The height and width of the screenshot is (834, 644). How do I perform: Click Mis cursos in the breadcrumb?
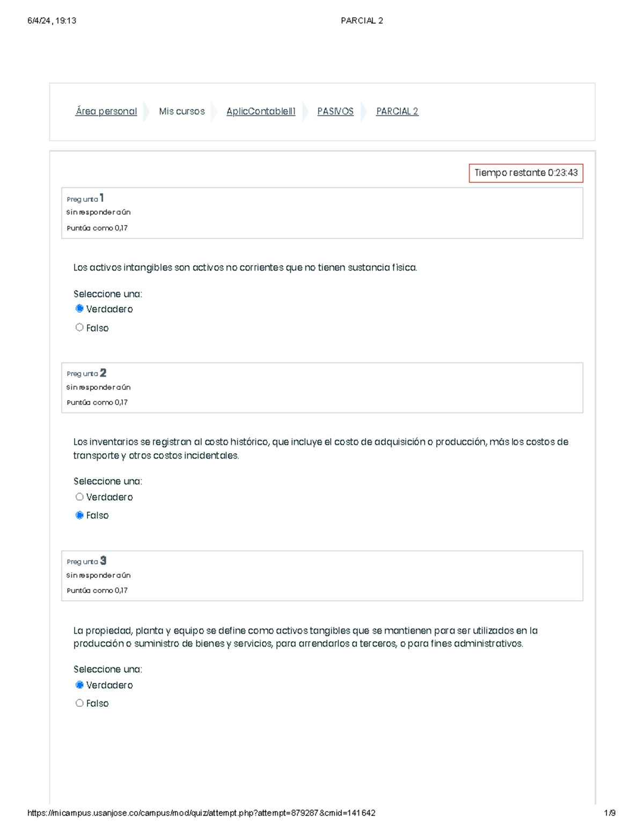click(181, 112)
